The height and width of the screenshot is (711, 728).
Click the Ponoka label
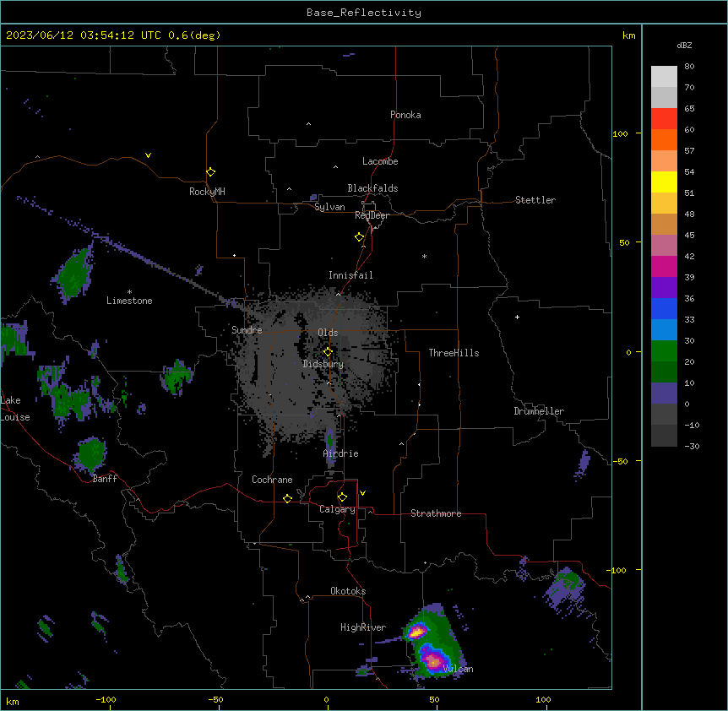405,115
